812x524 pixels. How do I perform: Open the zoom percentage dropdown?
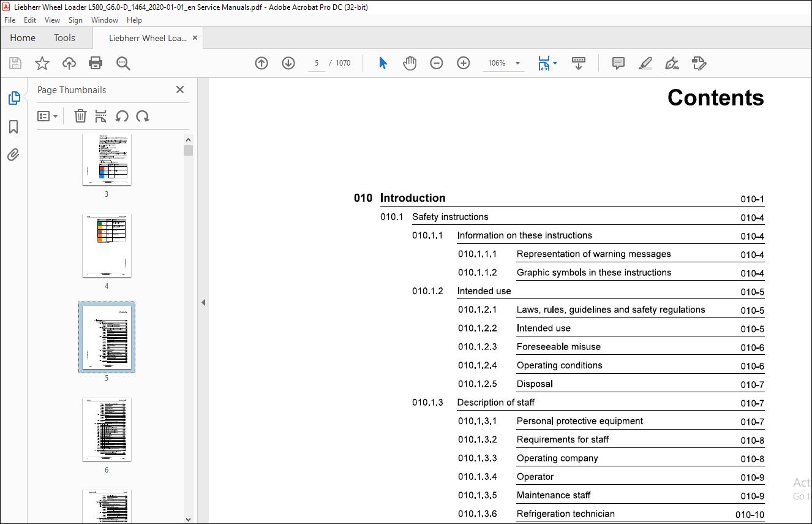[x=518, y=63]
